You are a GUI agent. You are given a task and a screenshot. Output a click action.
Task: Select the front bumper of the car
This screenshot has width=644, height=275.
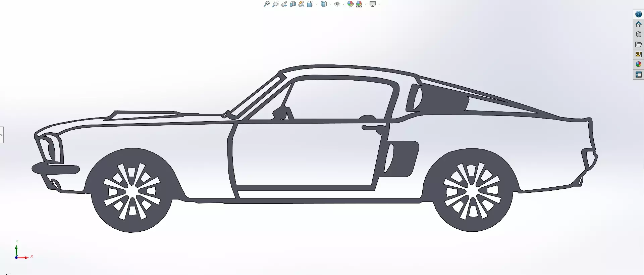pos(56,169)
